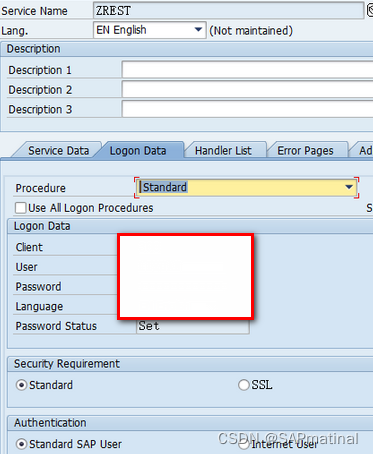
Task: Click the Authentication group header
Action: point(50,423)
